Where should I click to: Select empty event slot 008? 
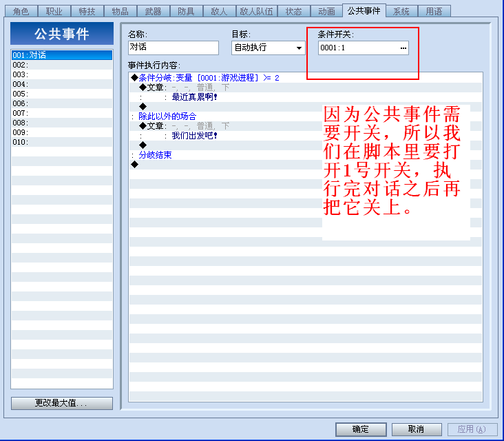click(x=62, y=123)
